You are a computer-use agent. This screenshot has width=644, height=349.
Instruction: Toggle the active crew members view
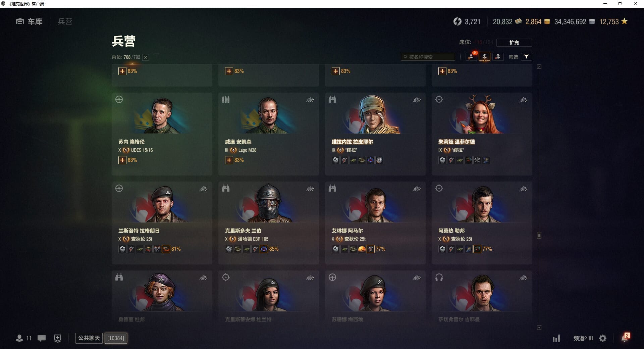point(484,57)
